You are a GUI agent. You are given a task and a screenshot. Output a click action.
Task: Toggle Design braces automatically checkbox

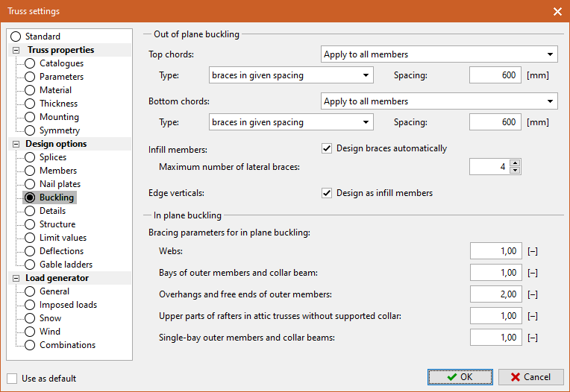(x=327, y=148)
